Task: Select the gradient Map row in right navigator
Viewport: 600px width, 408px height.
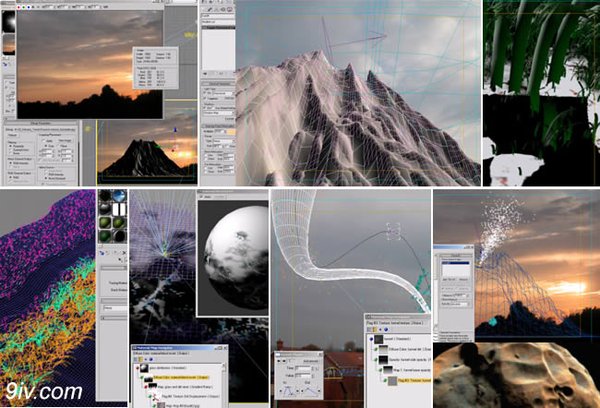Action: click(x=405, y=370)
